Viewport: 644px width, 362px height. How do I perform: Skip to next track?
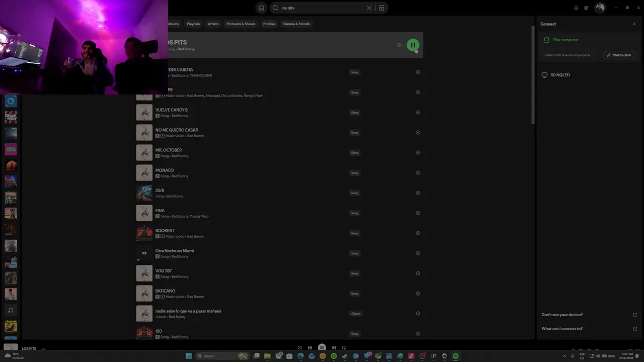334,347
